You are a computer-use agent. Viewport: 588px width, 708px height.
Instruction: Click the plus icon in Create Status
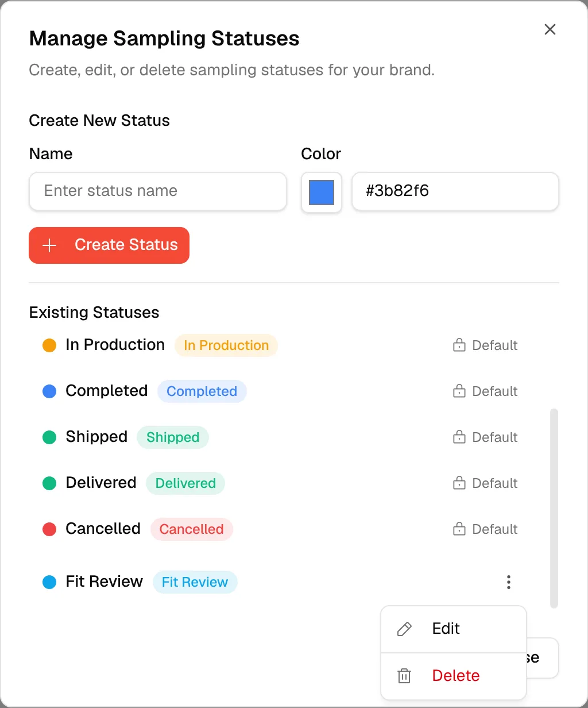tap(50, 245)
